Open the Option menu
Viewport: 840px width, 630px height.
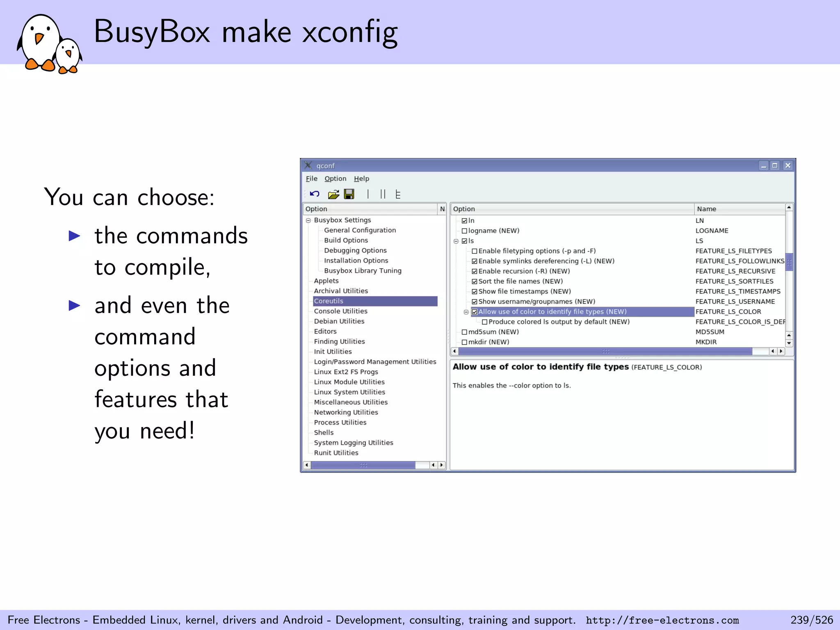pyautogui.click(x=335, y=178)
